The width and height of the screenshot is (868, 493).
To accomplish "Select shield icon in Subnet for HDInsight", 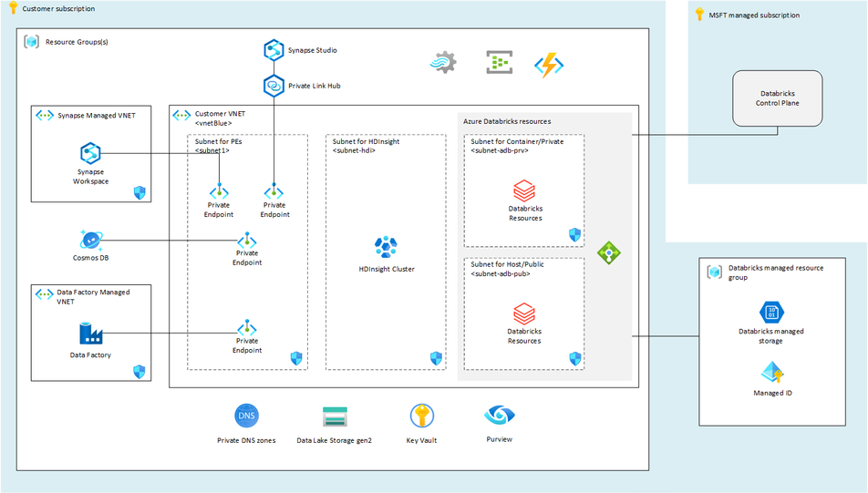I will click(436, 358).
